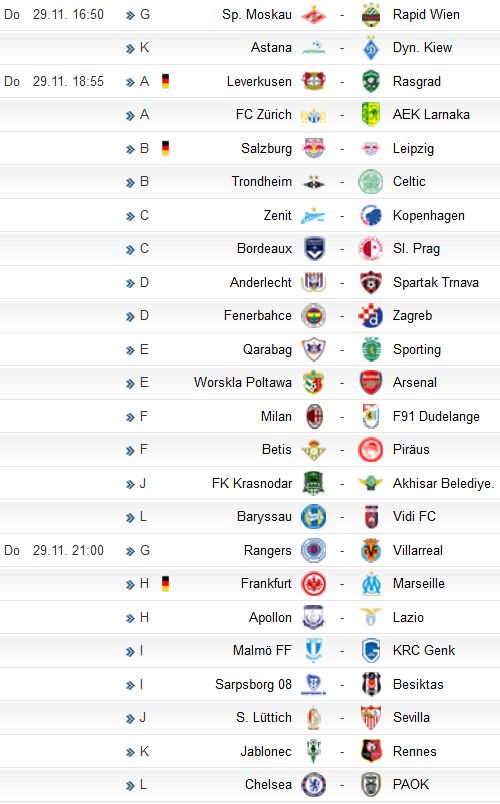Click score dash for Milan vs F91 Dudelange
500x804 pixels.
342,417
